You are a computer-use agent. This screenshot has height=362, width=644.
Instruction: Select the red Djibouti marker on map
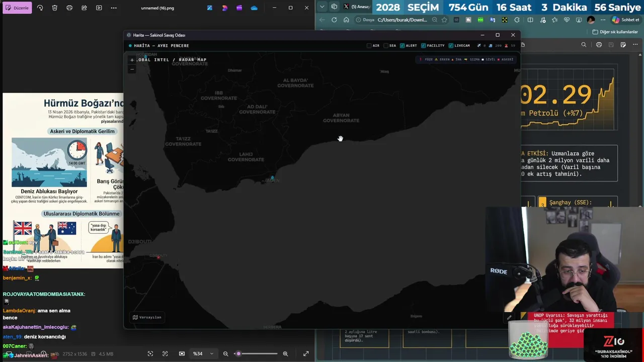tap(158, 257)
